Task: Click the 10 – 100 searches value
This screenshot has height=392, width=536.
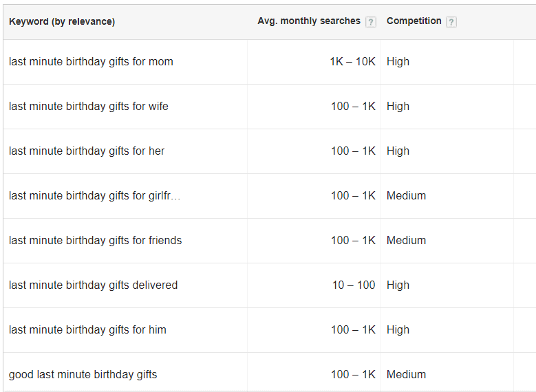Action: tap(354, 285)
